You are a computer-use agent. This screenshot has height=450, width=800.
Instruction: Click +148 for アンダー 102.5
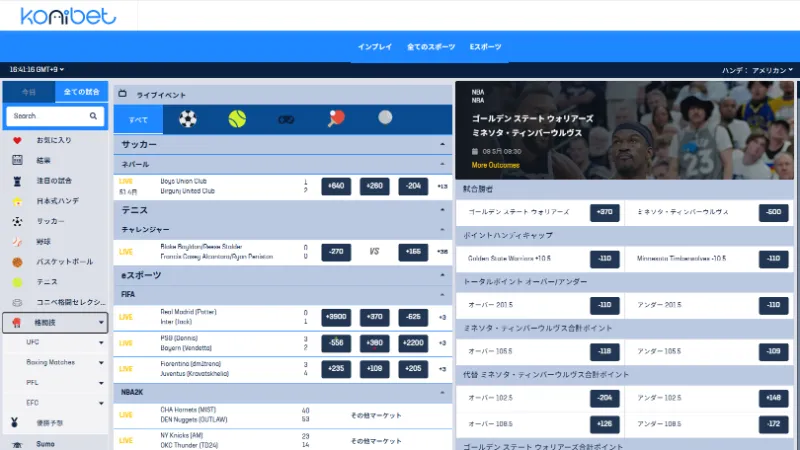click(773, 398)
